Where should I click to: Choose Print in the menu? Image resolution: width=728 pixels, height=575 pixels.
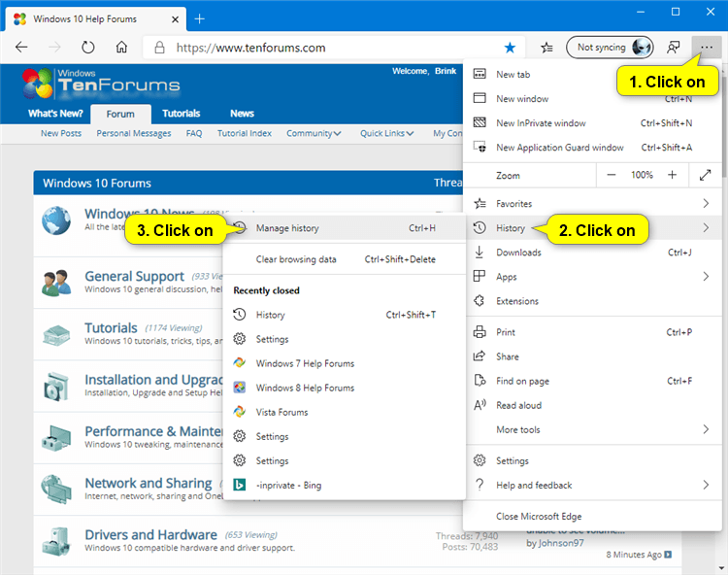coord(592,332)
